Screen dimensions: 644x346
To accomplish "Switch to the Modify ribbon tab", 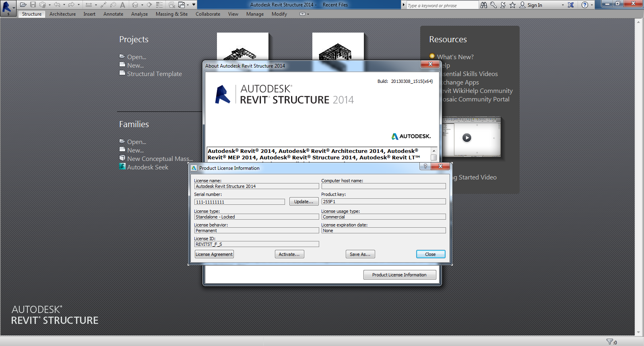I will click(x=279, y=14).
